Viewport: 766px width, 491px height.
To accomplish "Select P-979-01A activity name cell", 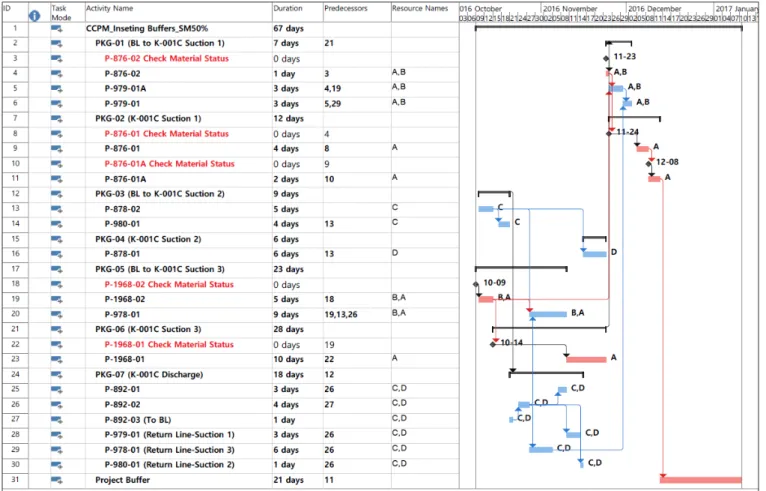I will (125, 89).
